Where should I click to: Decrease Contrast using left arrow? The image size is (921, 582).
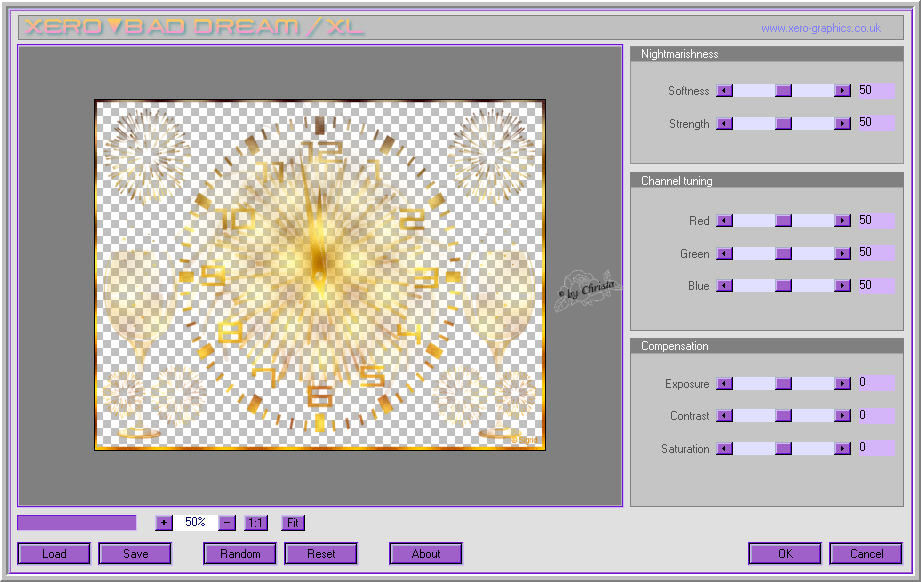pyautogui.click(x=725, y=416)
